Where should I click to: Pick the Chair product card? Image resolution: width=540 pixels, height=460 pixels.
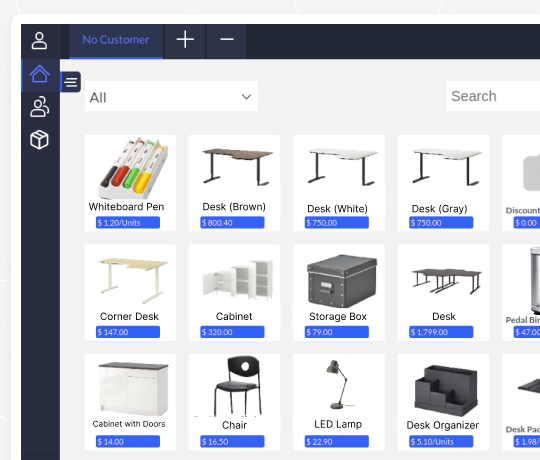[x=234, y=402]
